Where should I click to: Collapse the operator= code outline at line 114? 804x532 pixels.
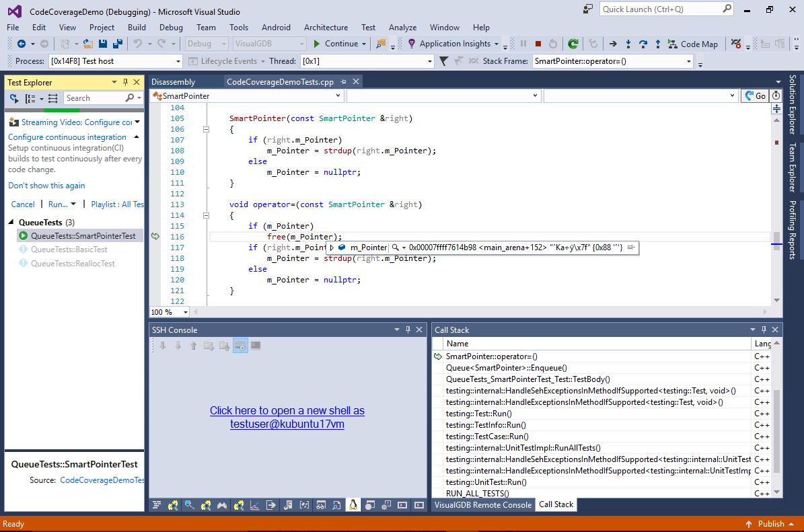[206, 216]
